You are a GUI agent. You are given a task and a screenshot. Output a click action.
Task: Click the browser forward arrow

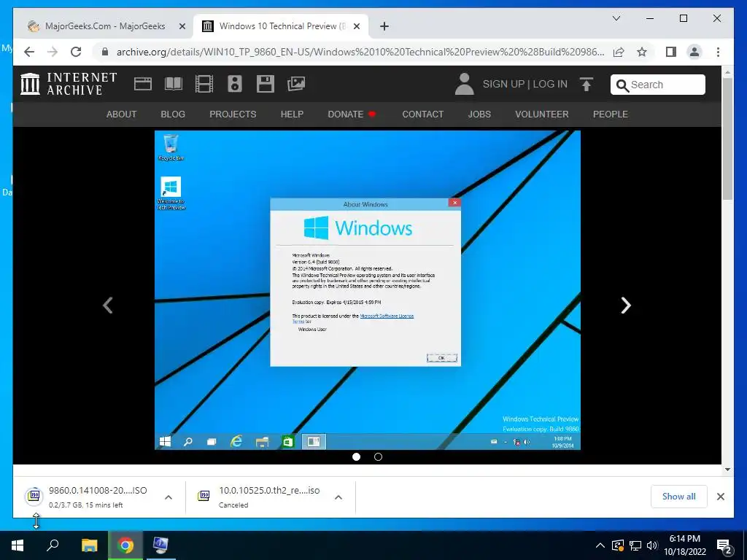[x=53, y=52]
